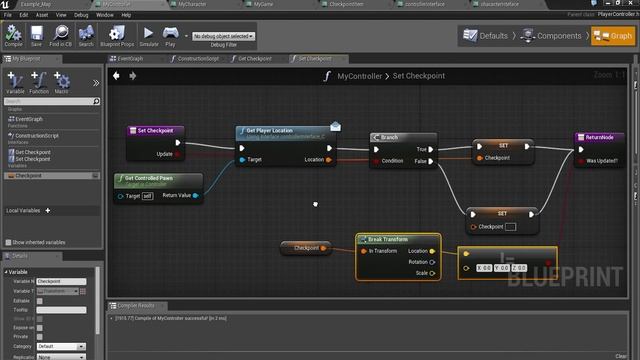The image size is (640, 360).
Task: Click the interface message envelope icon
Action: [x=335, y=127]
